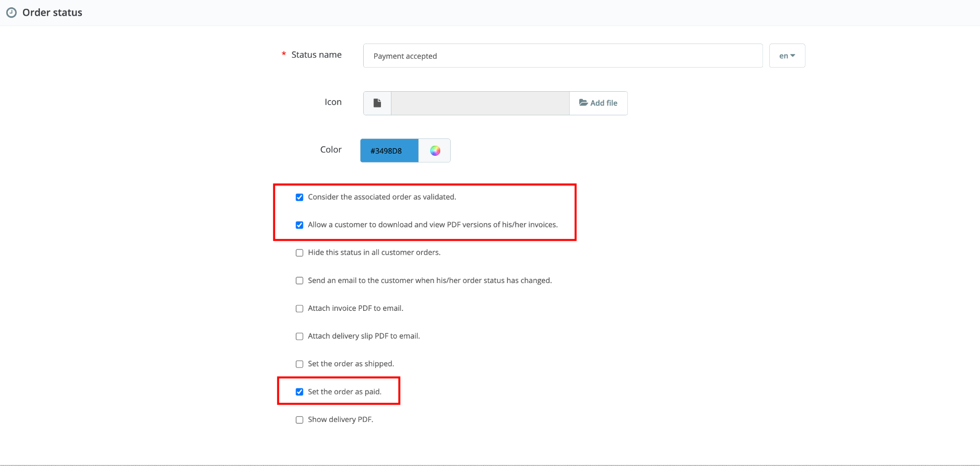Uncheck 'Consider the associated order as validated'
This screenshot has width=980, height=466.
(x=299, y=197)
